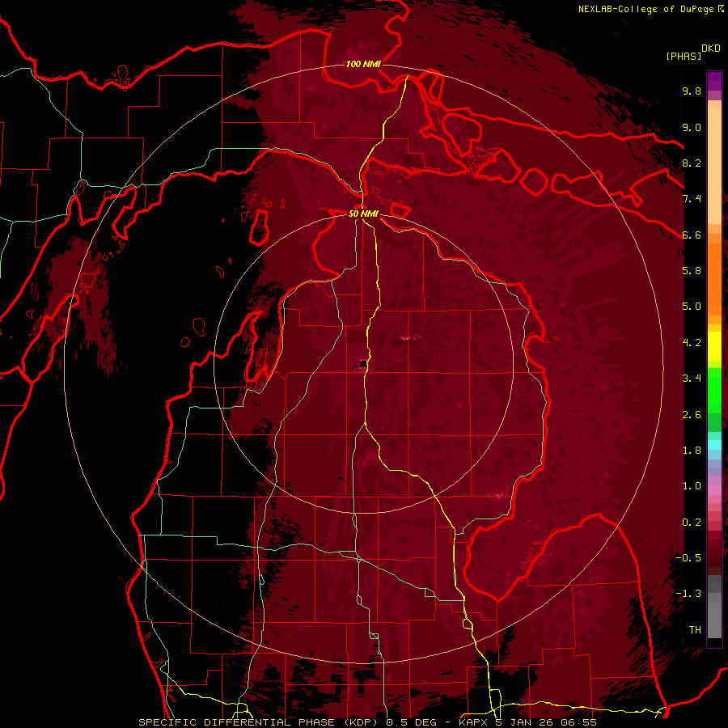Click the 3.4 color scale label
The image size is (728, 728).
point(692,379)
